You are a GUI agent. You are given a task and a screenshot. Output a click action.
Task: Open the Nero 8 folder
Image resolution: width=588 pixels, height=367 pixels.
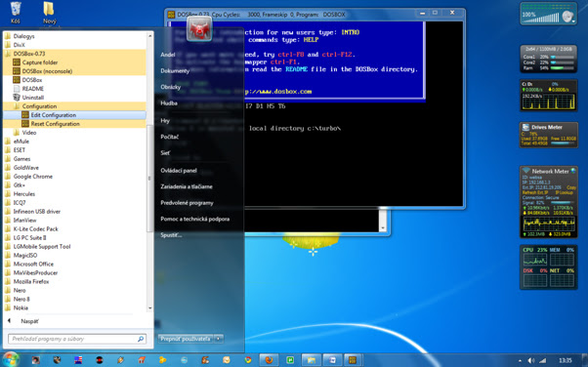[74, 299]
